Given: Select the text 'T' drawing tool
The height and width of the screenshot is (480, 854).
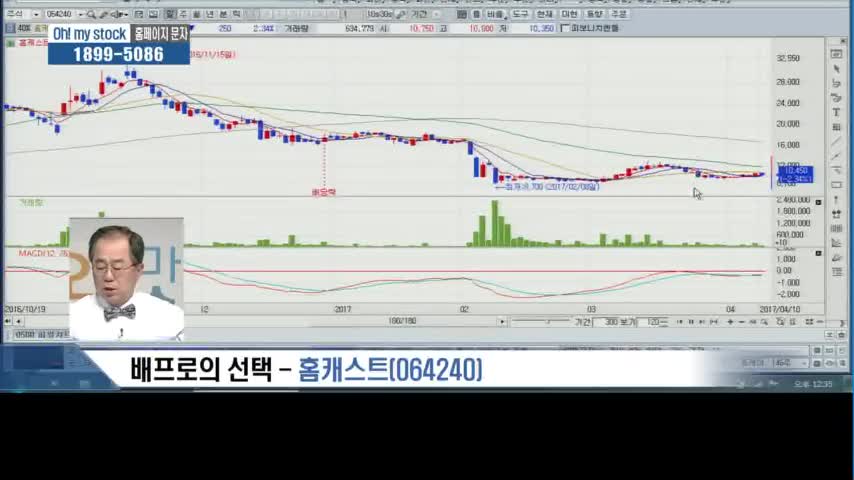Looking at the screenshot, I should click(836, 112).
